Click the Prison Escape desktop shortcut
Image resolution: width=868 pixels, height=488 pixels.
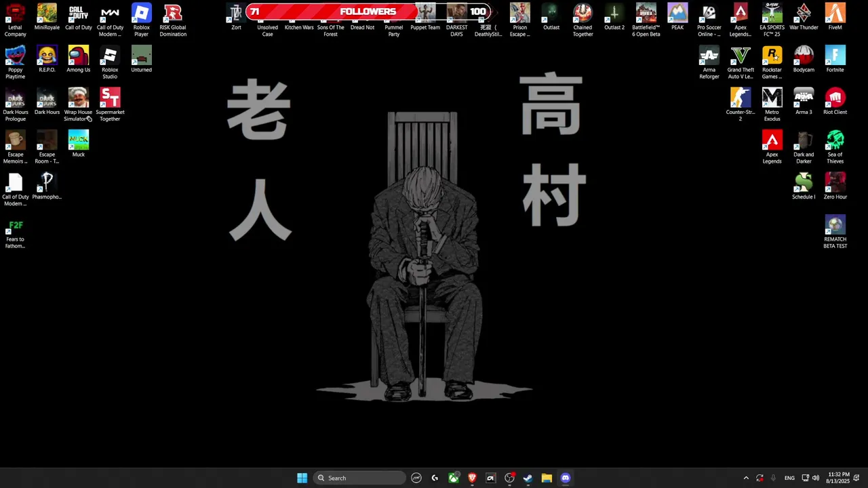(519, 20)
